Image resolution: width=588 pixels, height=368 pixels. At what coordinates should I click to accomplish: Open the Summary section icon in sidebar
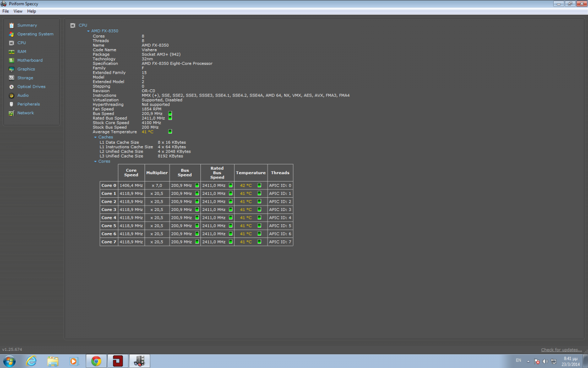[12, 26]
